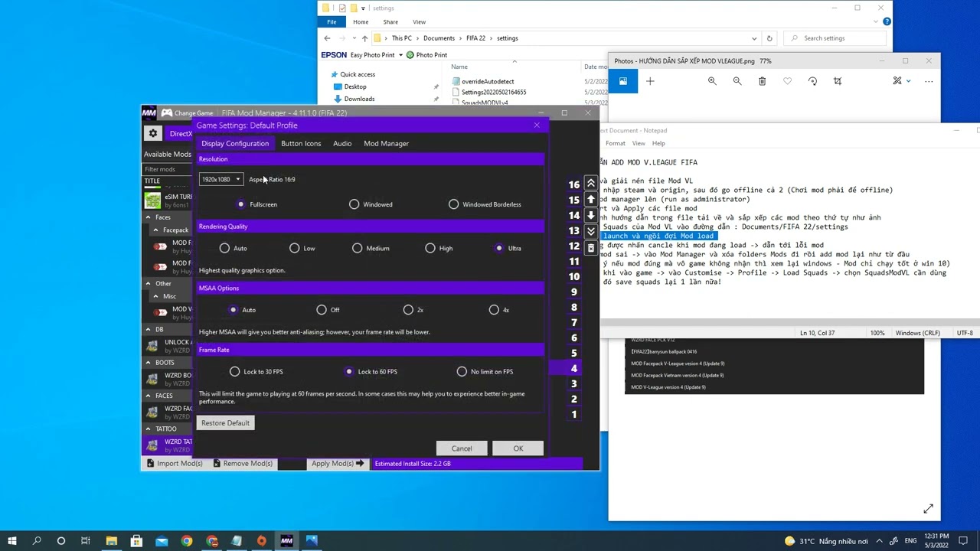This screenshot has width=980, height=551.
Task: Collapse the Faces mod group
Action: [149, 217]
